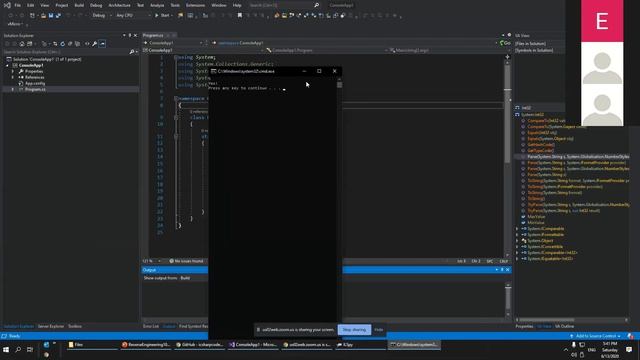Click View Code icon in Solution Explorer

pos(87,44)
